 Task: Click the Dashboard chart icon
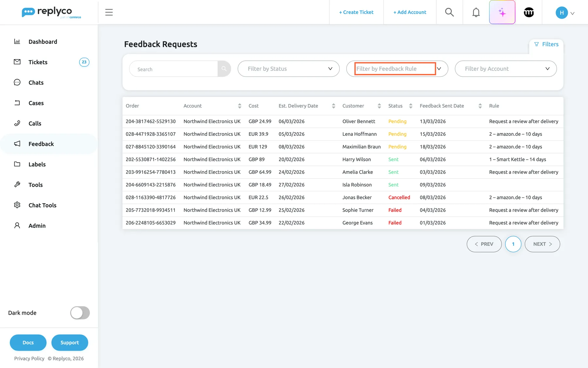[17, 42]
